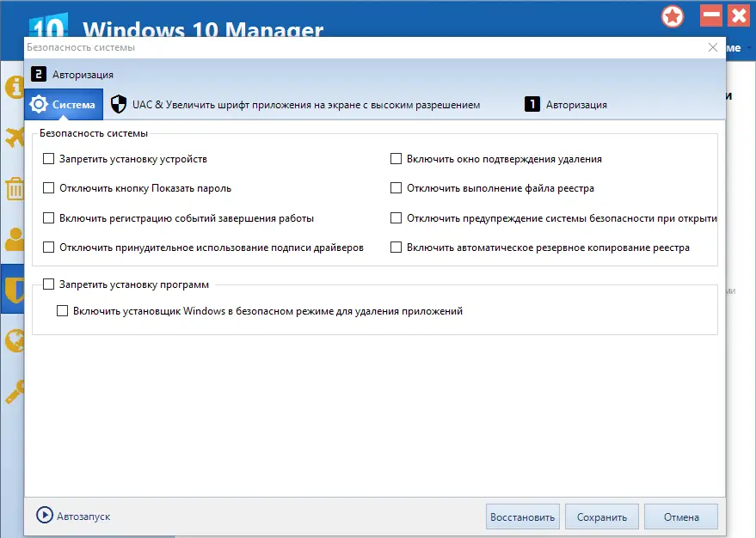Toggle Включить регистрацию событий завершения работы
Viewport: 756px width, 538px height.
(49, 218)
